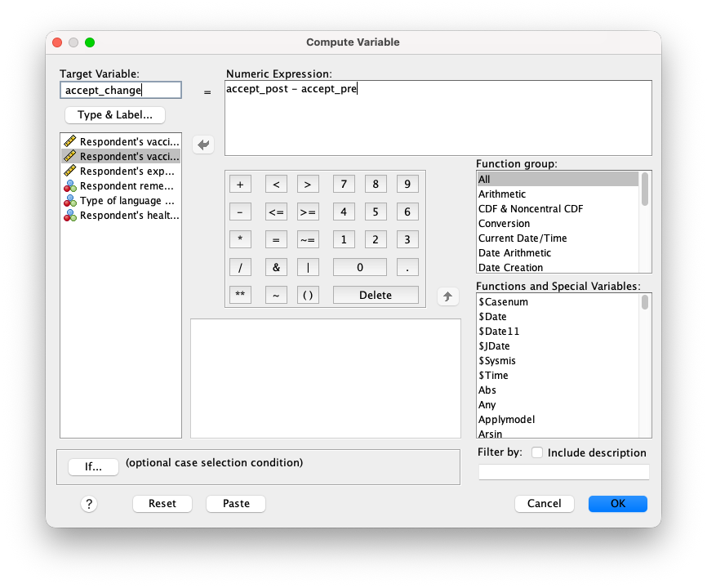Select Date Arithmetic function group
The image size is (707, 588).
coord(558,252)
